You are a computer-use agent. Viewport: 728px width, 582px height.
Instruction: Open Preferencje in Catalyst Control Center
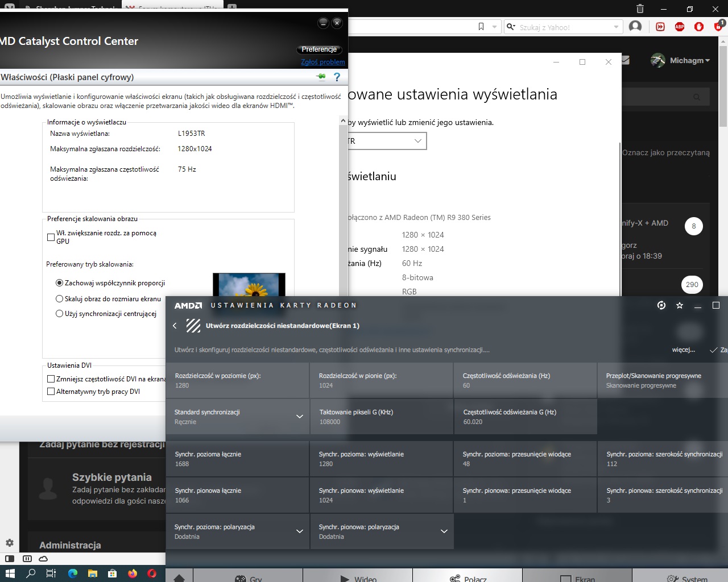pyautogui.click(x=319, y=49)
